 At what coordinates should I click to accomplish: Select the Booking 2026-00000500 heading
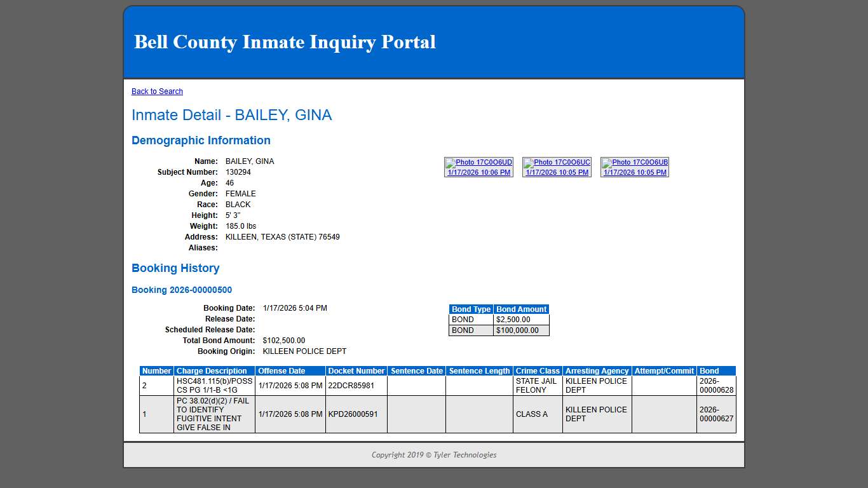(x=181, y=290)
